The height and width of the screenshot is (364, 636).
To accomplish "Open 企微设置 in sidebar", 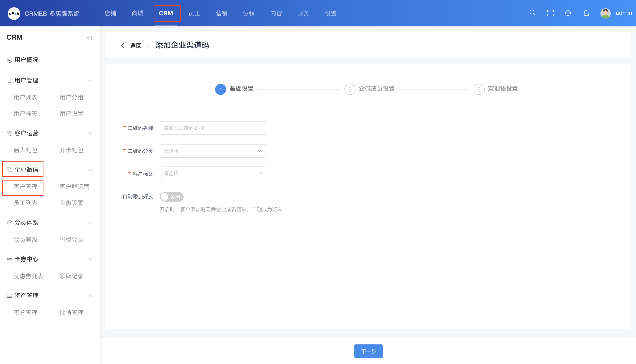I will tap(72, 203).
